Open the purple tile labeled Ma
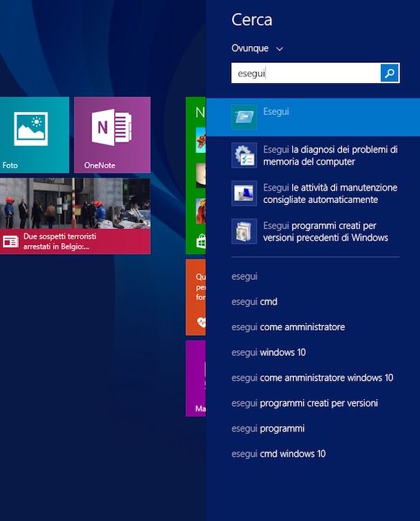420x521 pixels. (196, 378)
